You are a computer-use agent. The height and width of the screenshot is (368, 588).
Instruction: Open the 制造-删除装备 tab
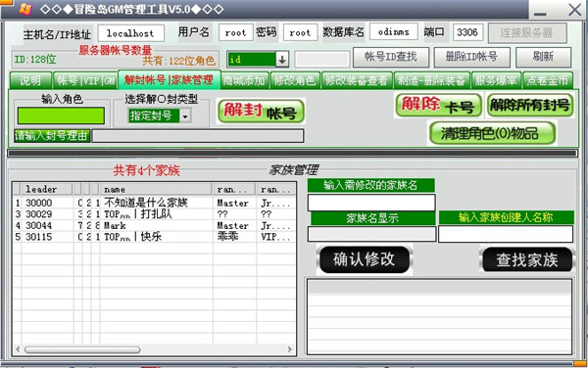pos(431,80)
